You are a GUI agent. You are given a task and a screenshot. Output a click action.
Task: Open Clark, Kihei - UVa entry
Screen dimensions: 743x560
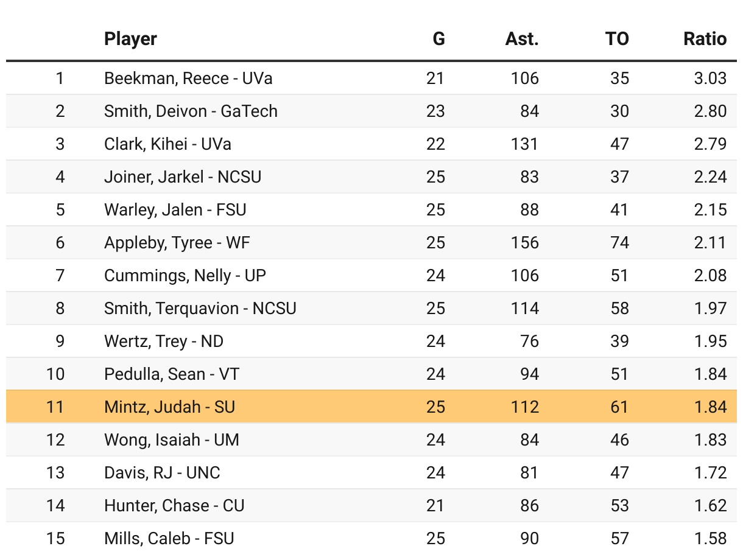(x=167, y=144)
